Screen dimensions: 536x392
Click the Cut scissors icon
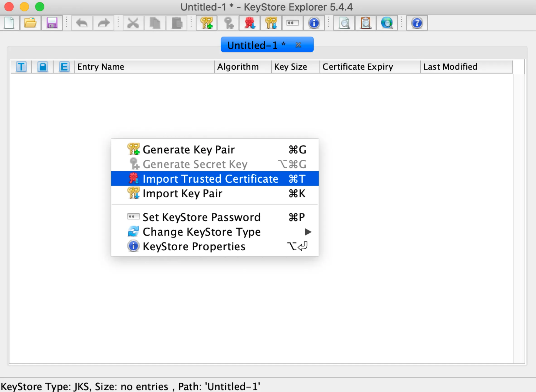(133, 23)
